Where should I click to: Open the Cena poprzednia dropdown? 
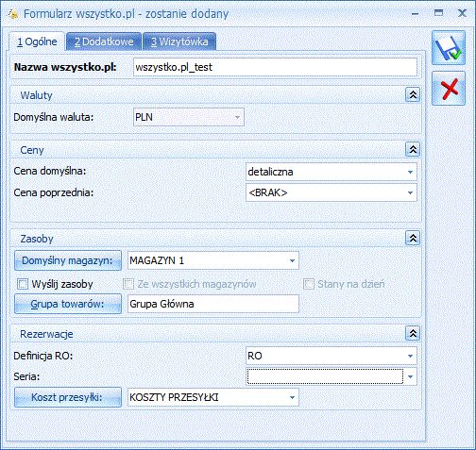click(x=410, y=192)
